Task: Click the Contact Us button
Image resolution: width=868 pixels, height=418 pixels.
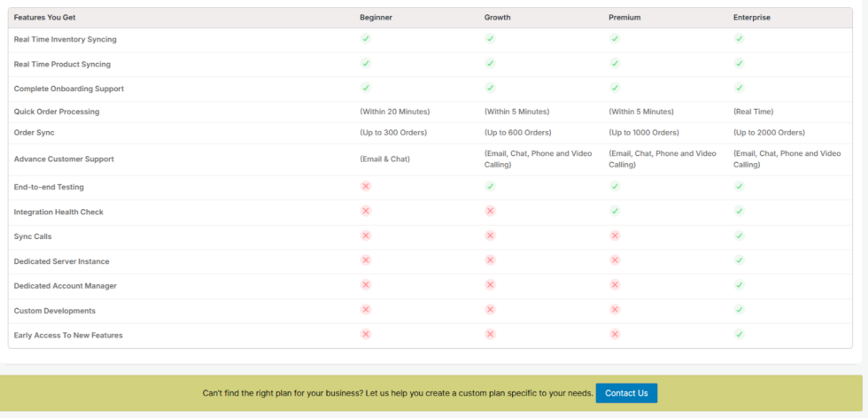Action: [x=626, y=393]
